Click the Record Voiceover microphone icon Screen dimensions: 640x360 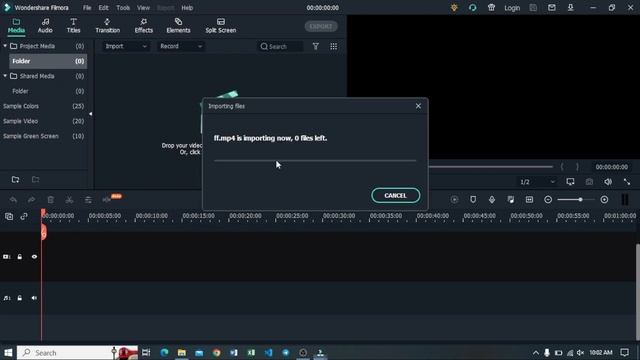492,200
